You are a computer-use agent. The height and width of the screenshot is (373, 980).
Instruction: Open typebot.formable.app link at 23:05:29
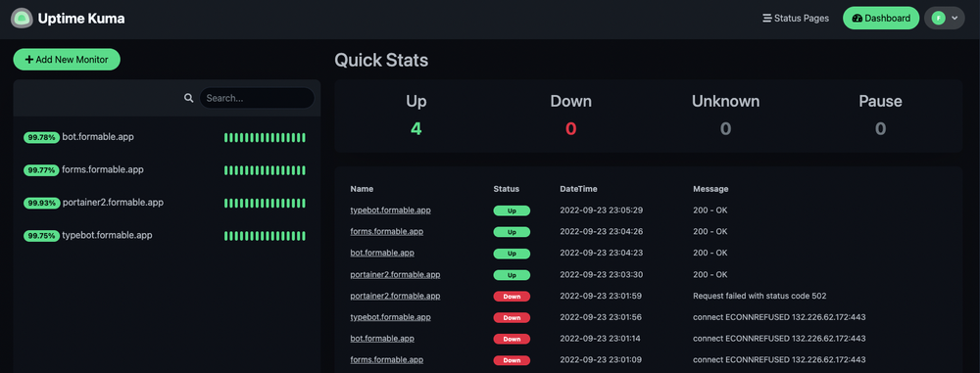pyautogui.click(x=390, y=210)
